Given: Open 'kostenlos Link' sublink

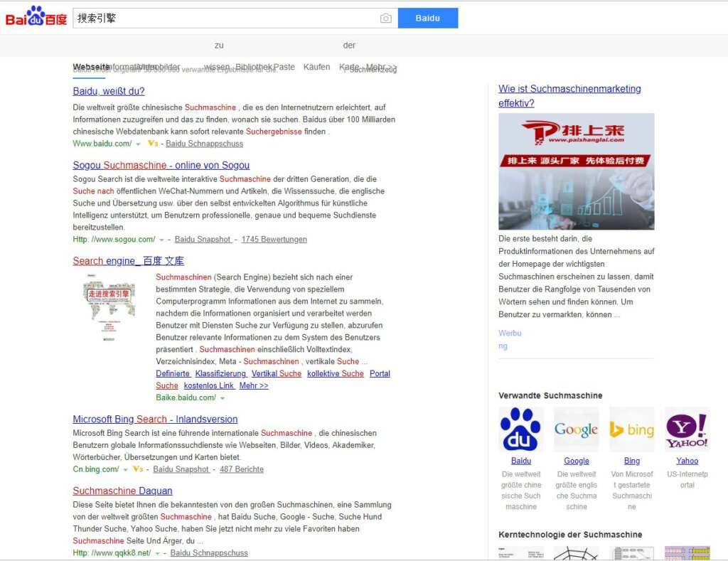Looking at the screenshot, I should coord(210,385).
